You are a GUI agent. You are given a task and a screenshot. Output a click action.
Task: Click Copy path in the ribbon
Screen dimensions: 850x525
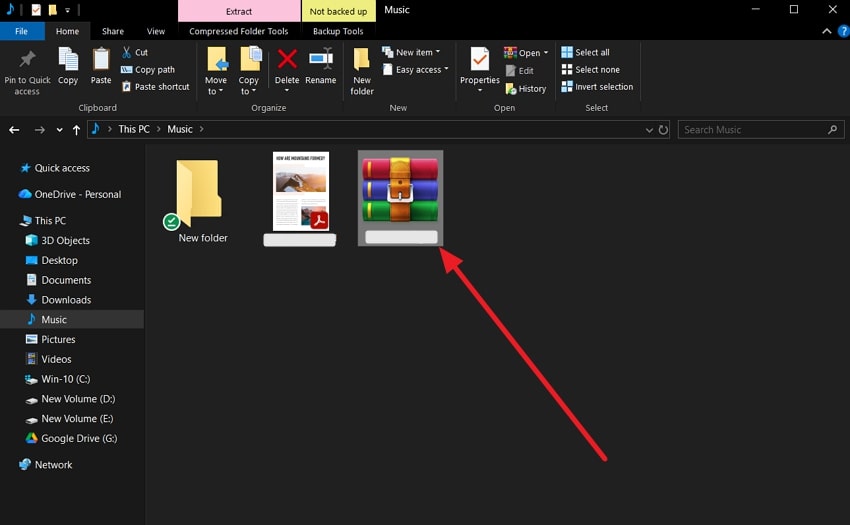pos(147,69)
